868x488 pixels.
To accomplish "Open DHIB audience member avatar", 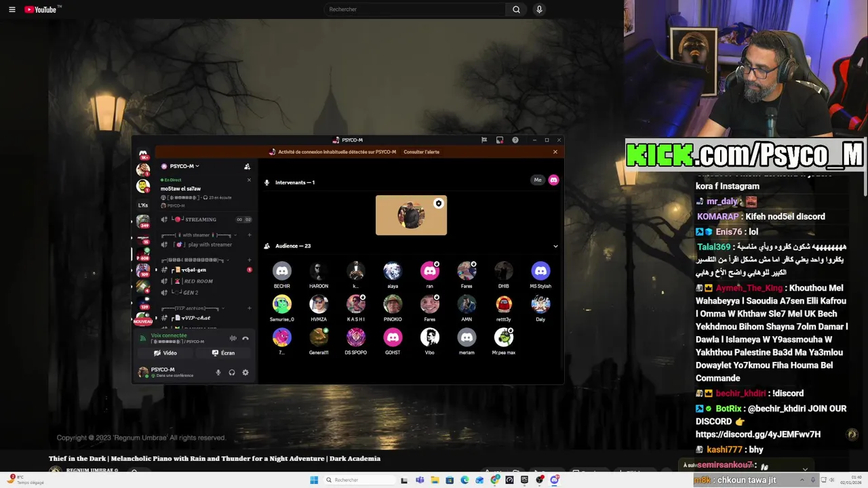I will [503, 271].
